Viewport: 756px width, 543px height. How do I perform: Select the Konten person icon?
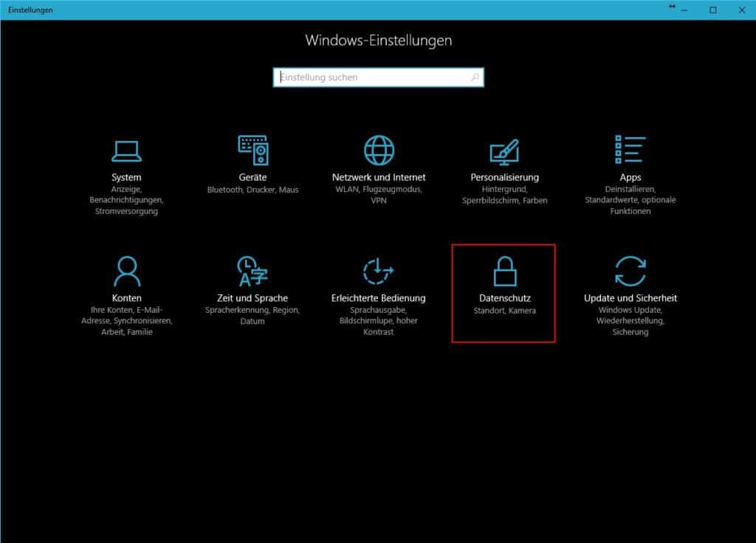pyautogui.click(x=126, y=271)
